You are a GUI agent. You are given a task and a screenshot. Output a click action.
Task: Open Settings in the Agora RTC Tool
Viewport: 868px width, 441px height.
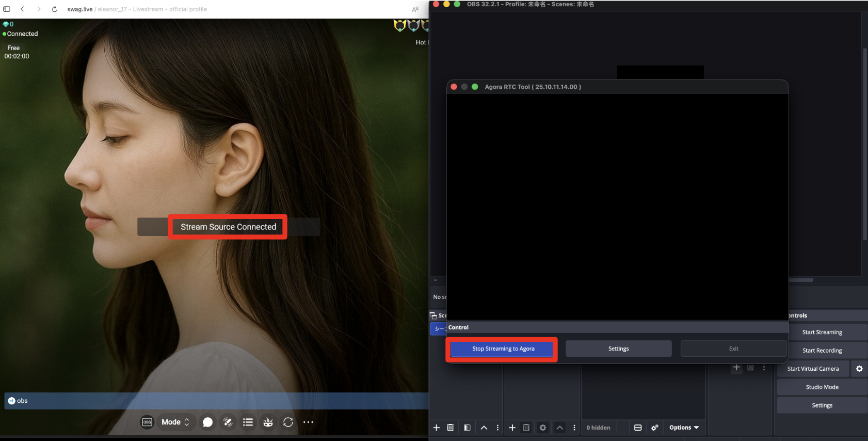coord(618,349)
